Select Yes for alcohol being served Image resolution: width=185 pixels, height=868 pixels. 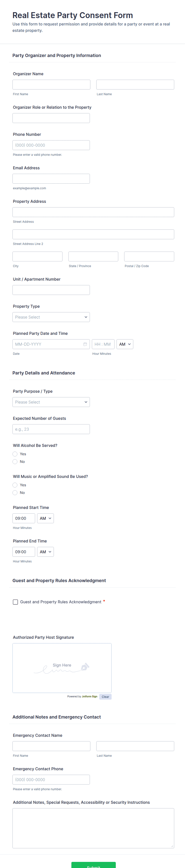point(15,454)
